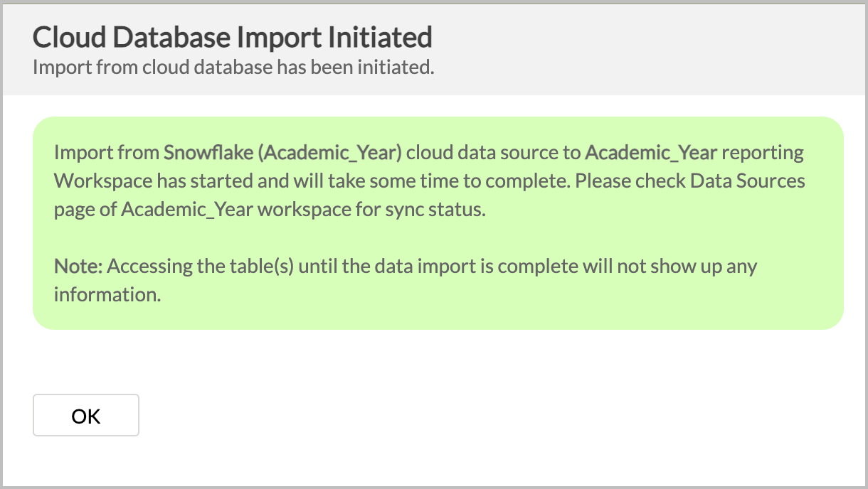
Task: Click the empty green area below "information."
Action: coord(438,317)
